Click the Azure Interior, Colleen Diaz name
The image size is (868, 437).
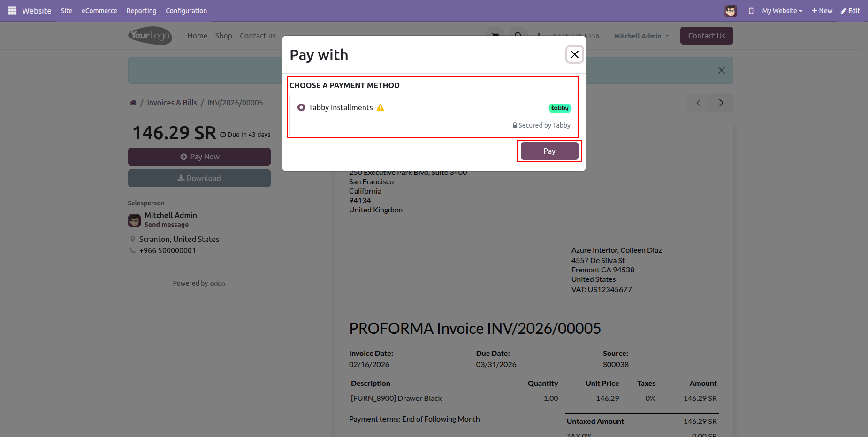click(617, 250)
